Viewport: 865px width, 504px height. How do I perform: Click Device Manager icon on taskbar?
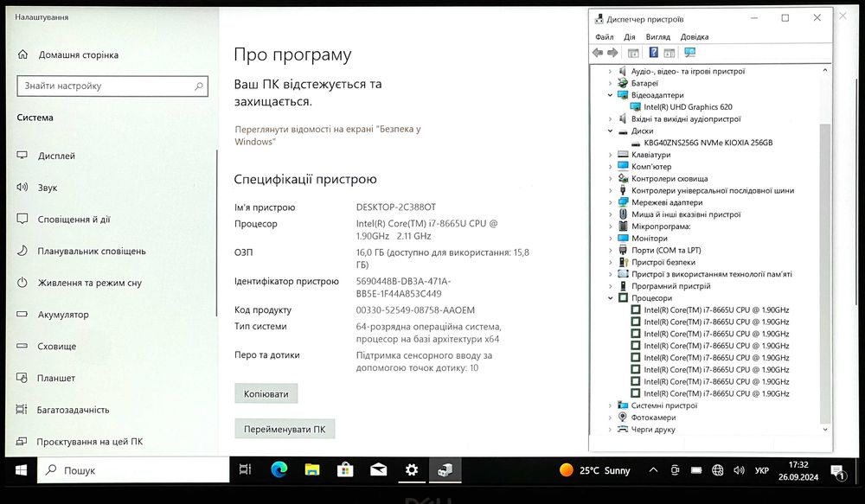pyautogui.click(x=445, y=469)
